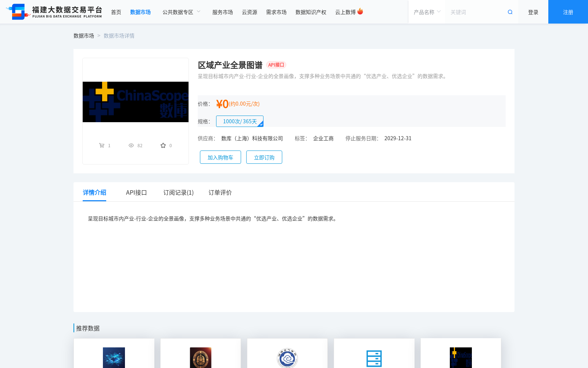Viewport: 588px width, 368px height.
Task: Click the 登录 button
Action: pos(533,12)
